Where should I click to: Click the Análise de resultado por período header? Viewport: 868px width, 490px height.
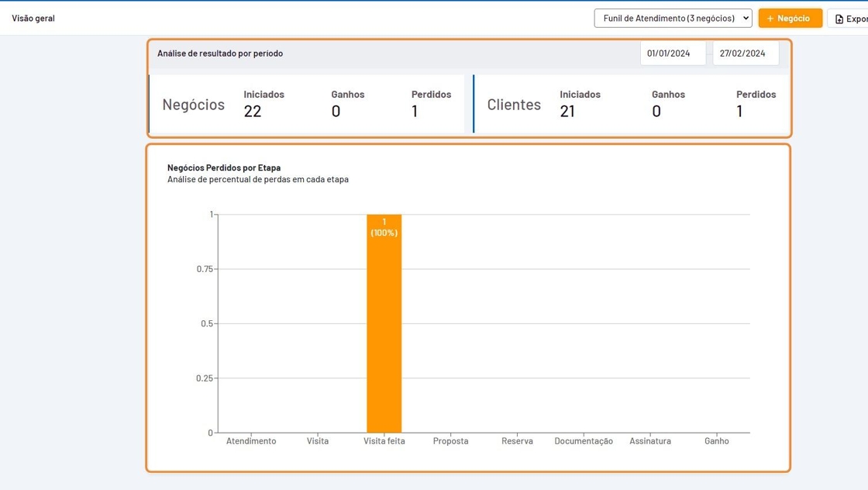(x=220, y=53)
